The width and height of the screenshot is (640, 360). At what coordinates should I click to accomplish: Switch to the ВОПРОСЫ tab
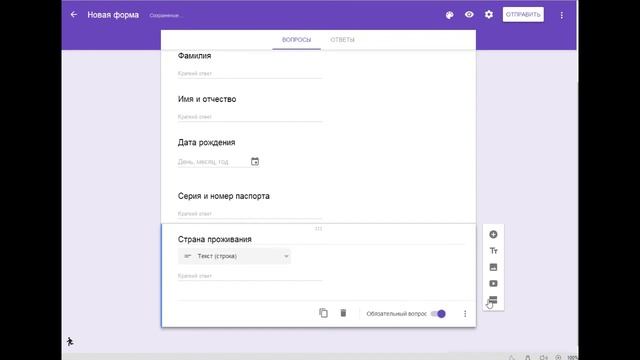296,40
